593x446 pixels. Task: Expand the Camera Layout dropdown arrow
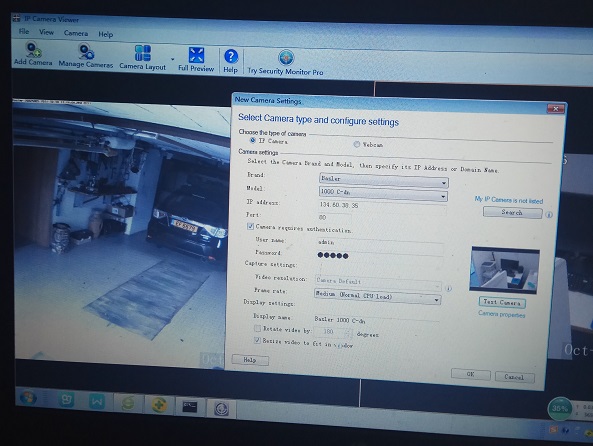172,59
